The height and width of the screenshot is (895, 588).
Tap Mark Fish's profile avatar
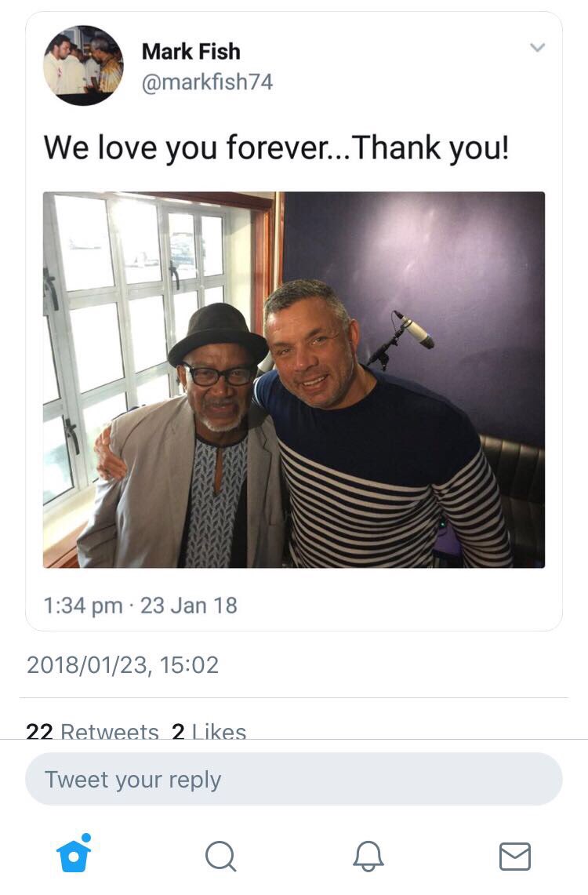[83, 66]
